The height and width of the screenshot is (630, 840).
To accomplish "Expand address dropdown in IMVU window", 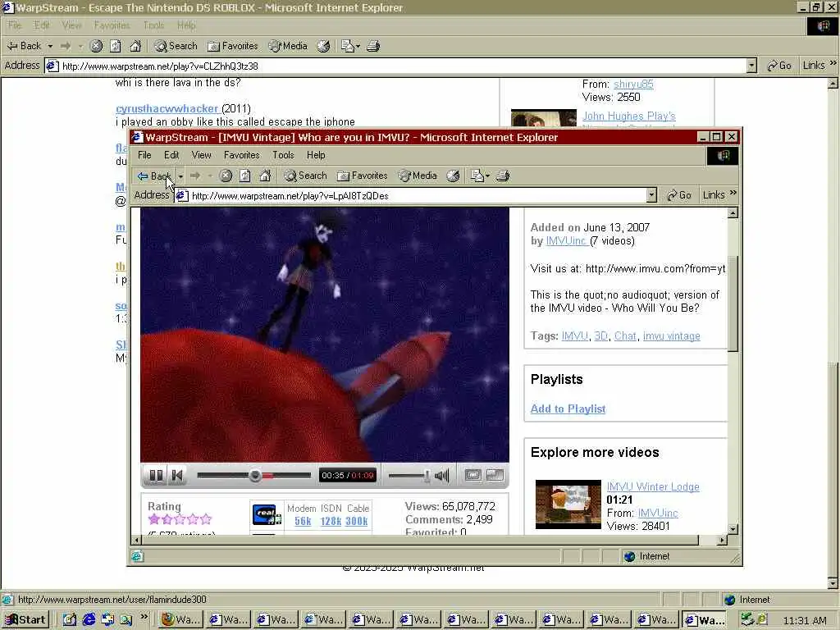I will tap(651, 195).
